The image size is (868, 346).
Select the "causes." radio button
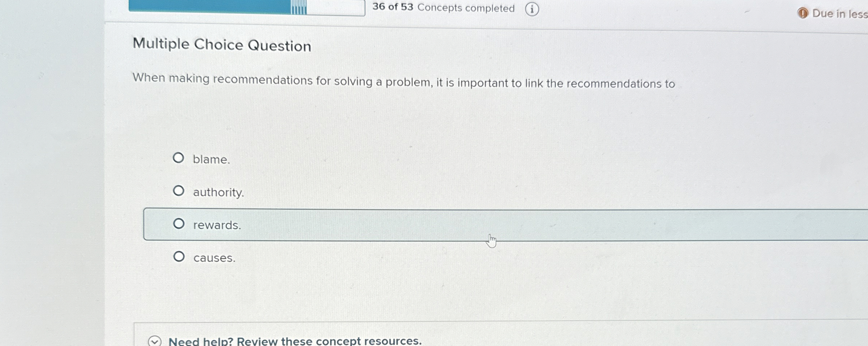(x=179, y=256)
